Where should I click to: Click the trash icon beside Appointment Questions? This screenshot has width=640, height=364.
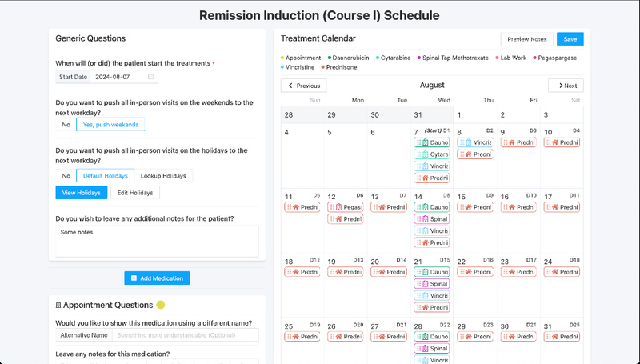pos(58,305)
